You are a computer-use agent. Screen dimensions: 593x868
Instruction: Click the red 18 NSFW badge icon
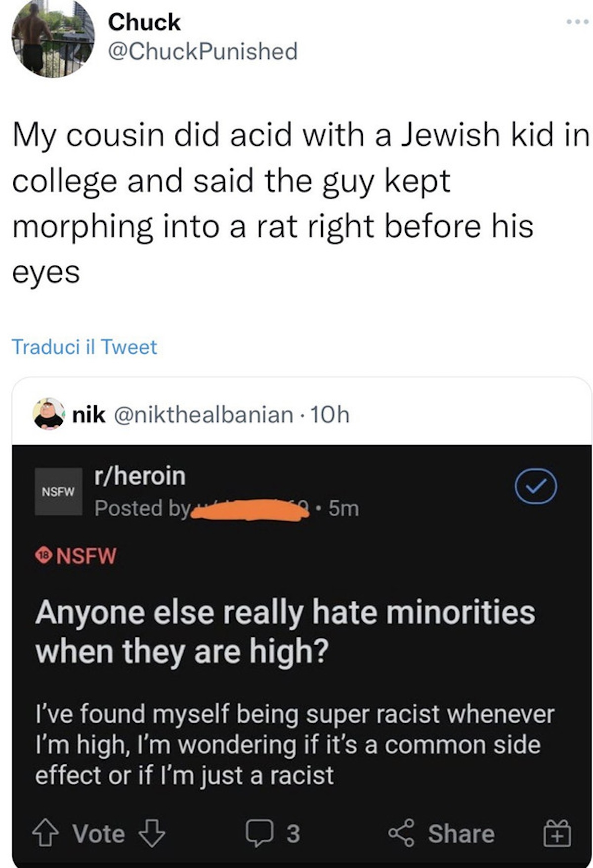tap(44, 555)
